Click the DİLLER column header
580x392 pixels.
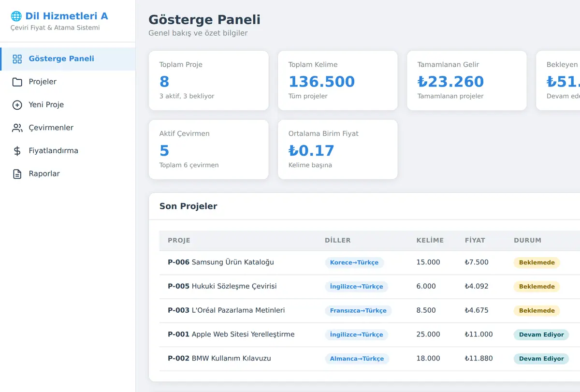(x=338, y=240)
